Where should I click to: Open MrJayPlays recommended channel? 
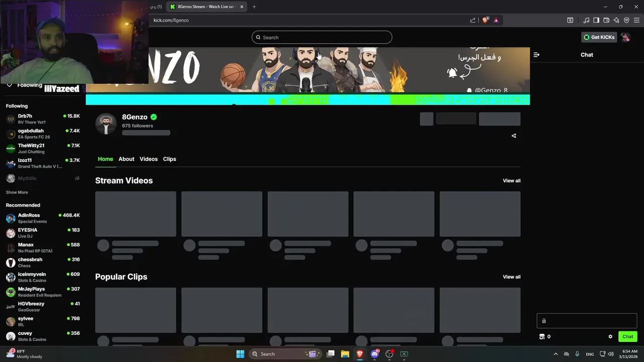pyautogui.click(x=43, y=292)
